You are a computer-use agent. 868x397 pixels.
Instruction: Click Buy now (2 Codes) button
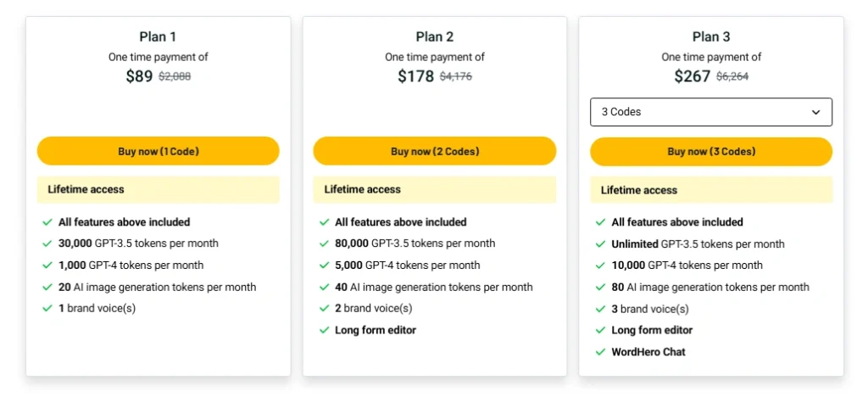[x=435, y=151]
